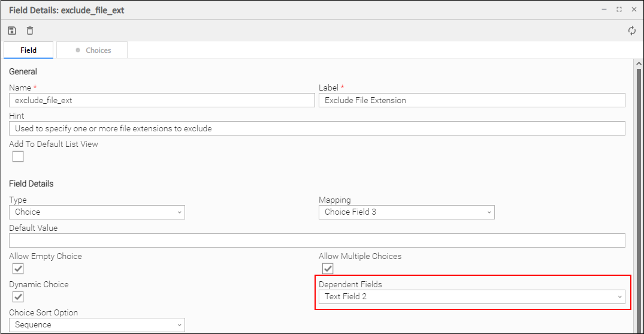Viewport: 644px width, 334px height.
Task: Expand the Mapping dropdown
Action: [406, 212]
